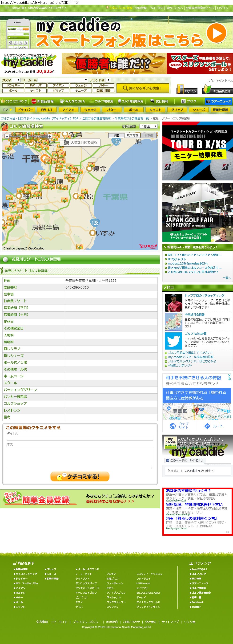The image size is (233, 644).
Task: Select 距離計測器 in search filter grid
Action: (x=103, y=90)
